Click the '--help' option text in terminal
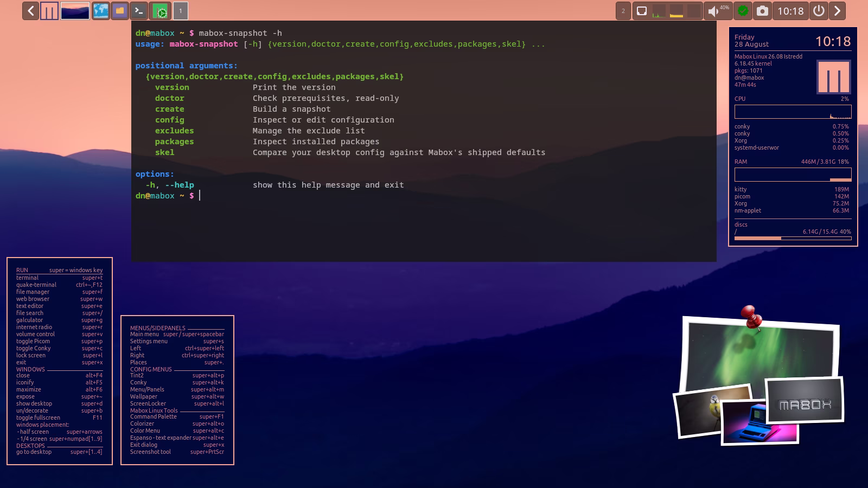 click(179, 185)
